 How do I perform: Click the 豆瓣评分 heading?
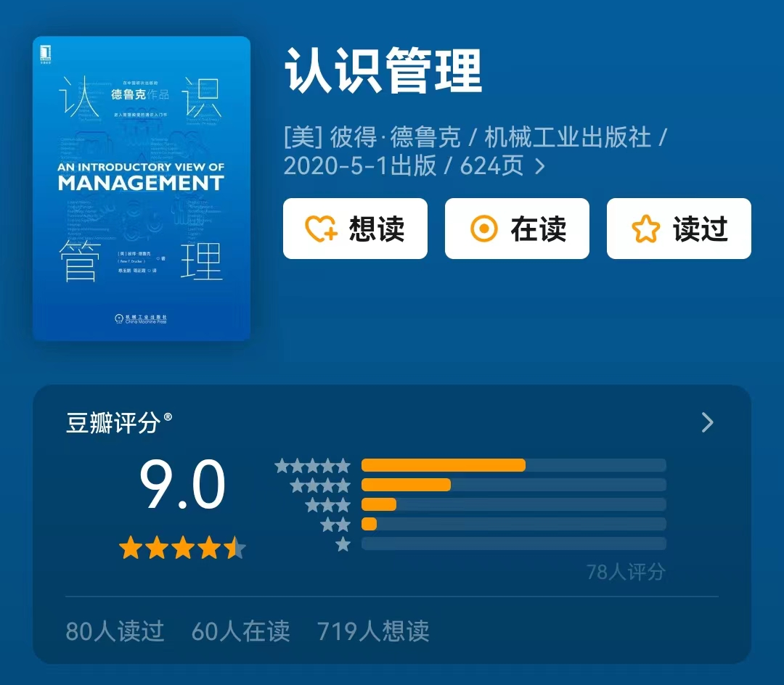[x=119, y=423]
